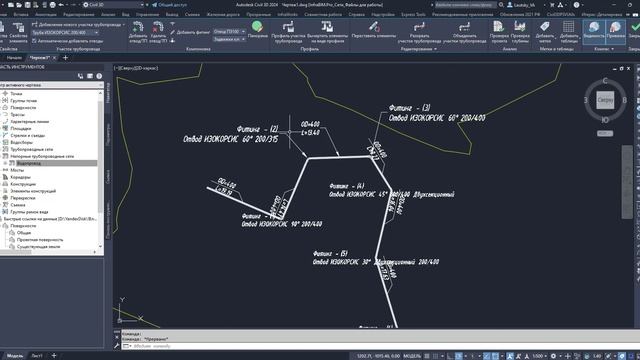640x360 pixels.
Task: Click the search magnifier icon in title bar
Action: click(x=501, y=5)
